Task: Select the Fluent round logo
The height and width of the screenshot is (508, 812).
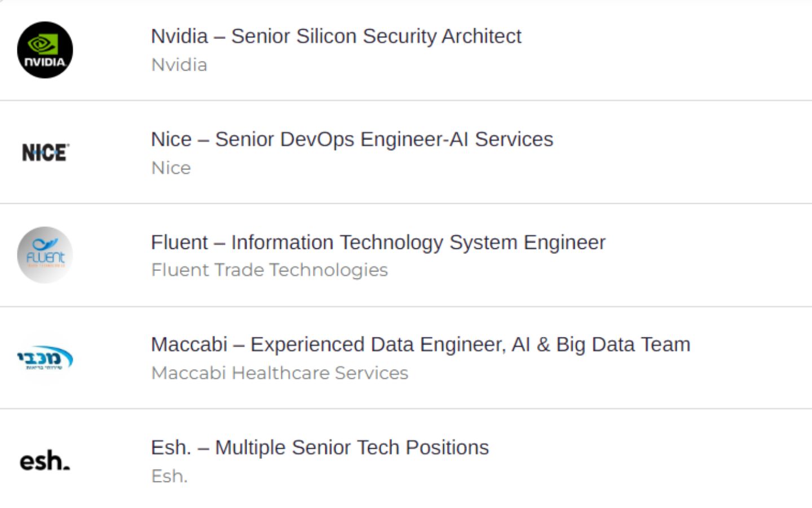Action: tap(45, 255)
